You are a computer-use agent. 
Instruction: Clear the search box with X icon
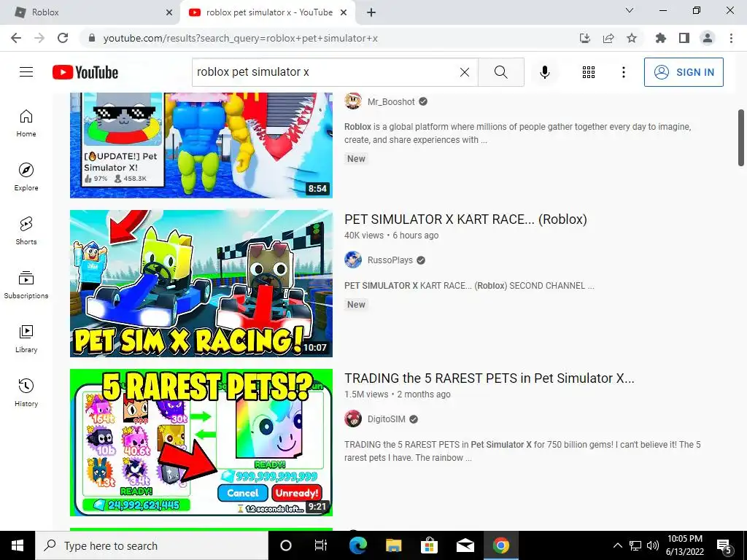click(x=465, y=72)
